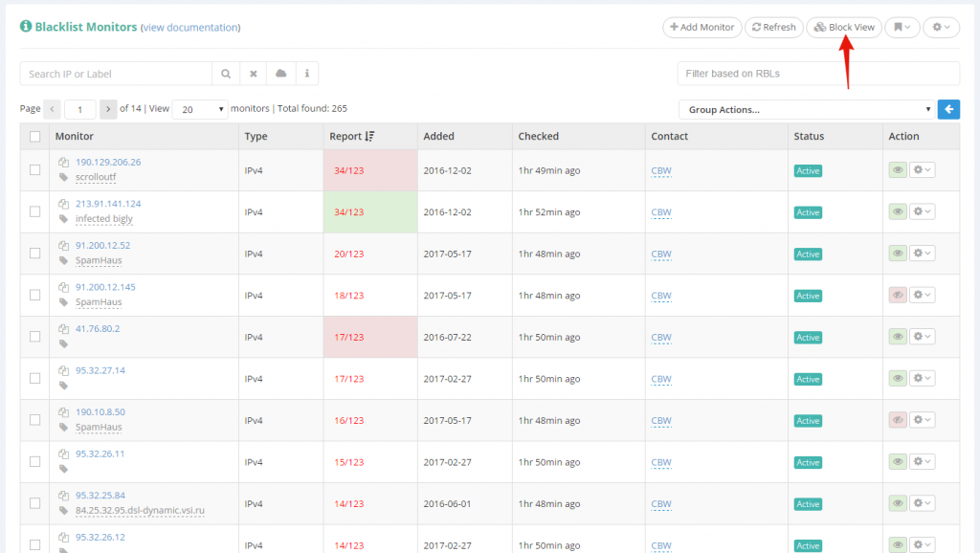The image size is (980, 553).
Task: Click the CBW contact link for 41.76.80.2
Action: 660,338
